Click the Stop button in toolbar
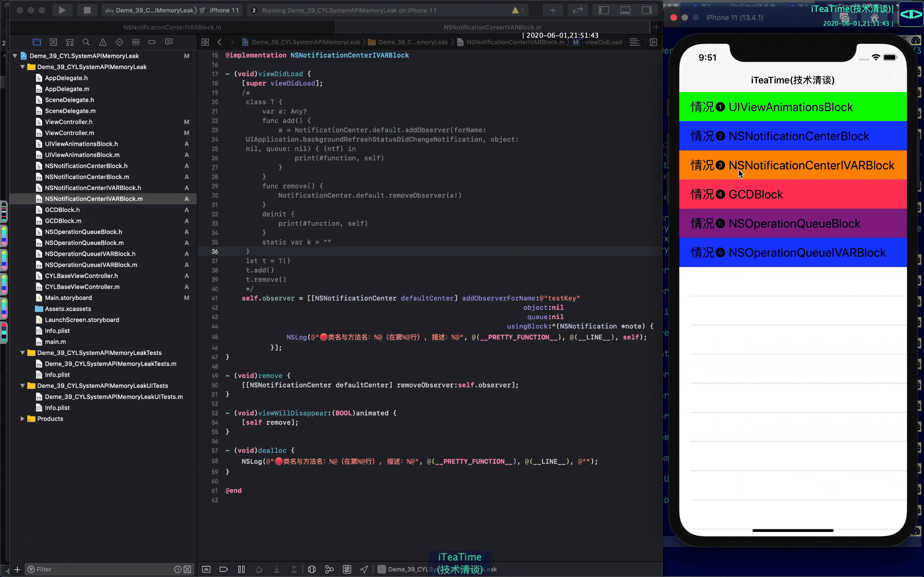 [x=86, y=10]
